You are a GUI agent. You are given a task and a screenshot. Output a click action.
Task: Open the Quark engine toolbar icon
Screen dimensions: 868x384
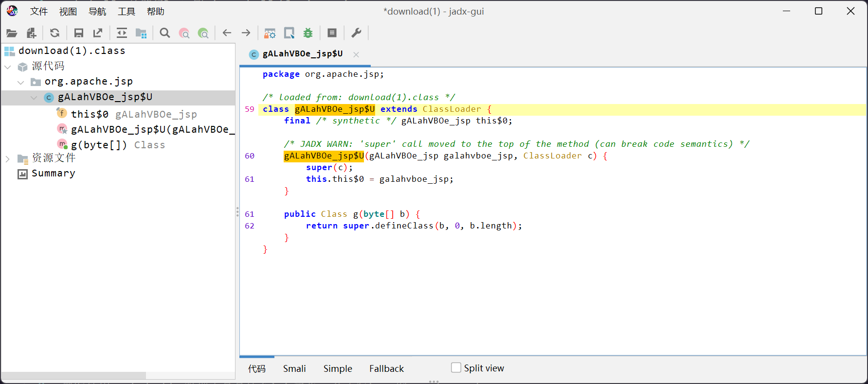click(289, 33)
